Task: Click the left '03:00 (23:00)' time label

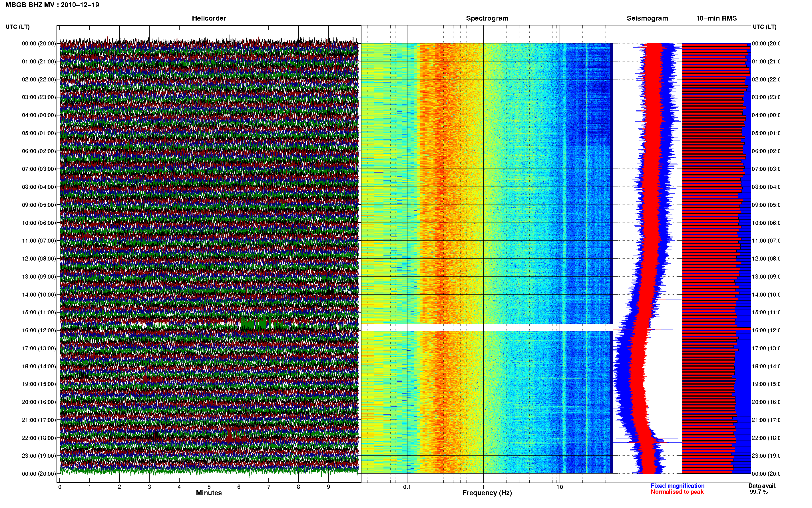Action: click(39, 97)
